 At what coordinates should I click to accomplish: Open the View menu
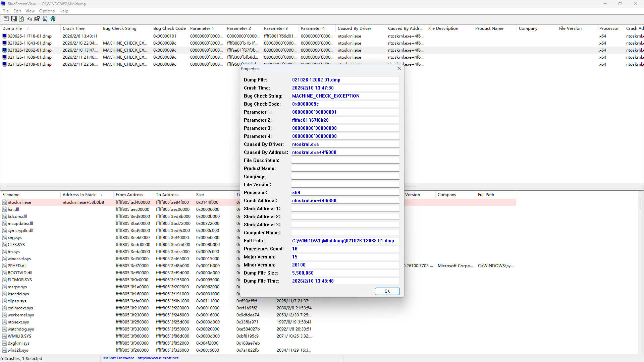coord(30,11)
